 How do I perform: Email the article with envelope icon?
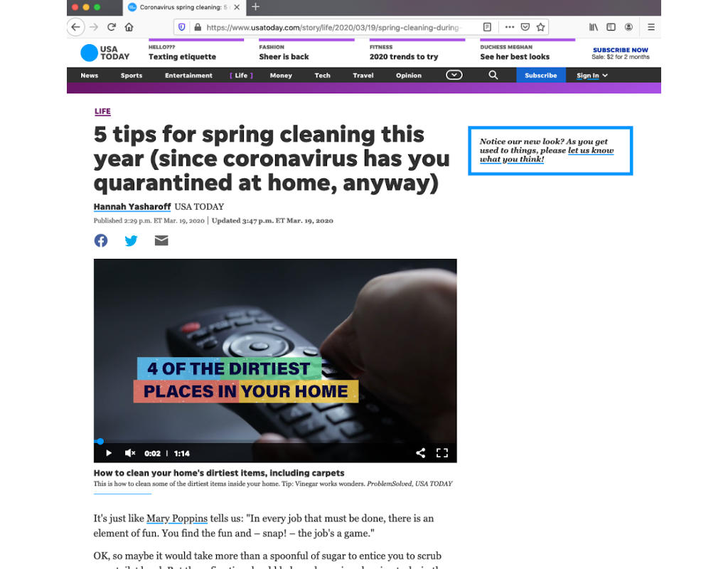161,240
